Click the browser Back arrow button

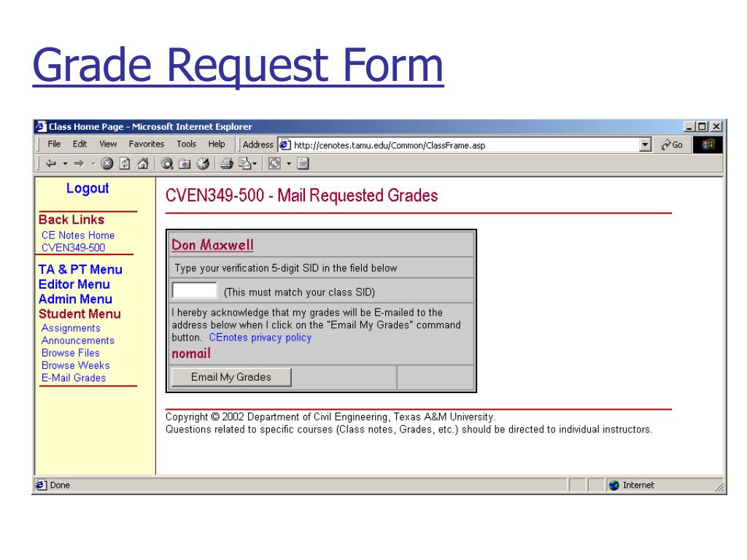tap(50, 164)
